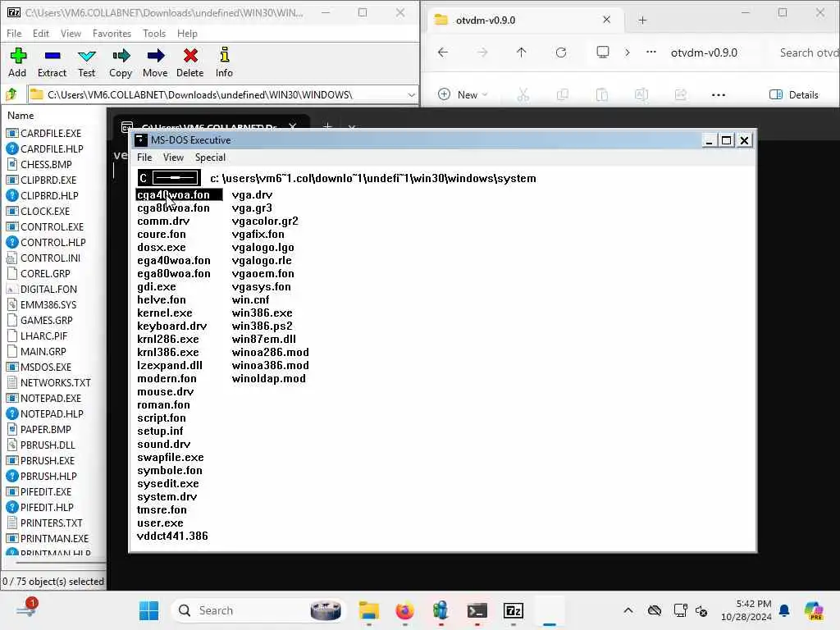Click Search box in File Explorer
The image size is (840, 630).
tap(806, 52)
